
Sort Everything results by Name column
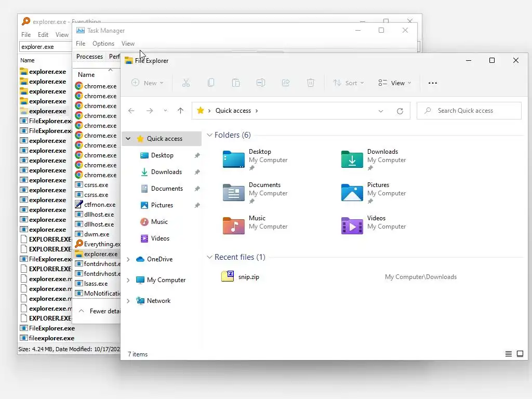coord(27,60)
